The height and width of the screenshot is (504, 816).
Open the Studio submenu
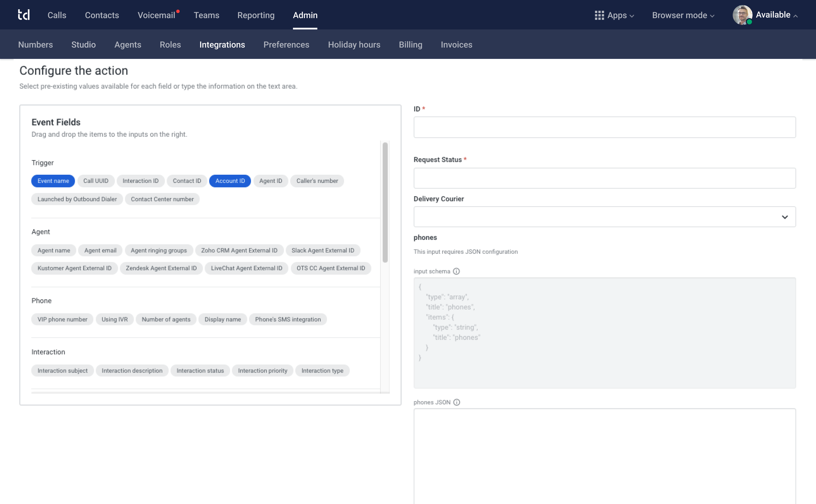[83, 45]
